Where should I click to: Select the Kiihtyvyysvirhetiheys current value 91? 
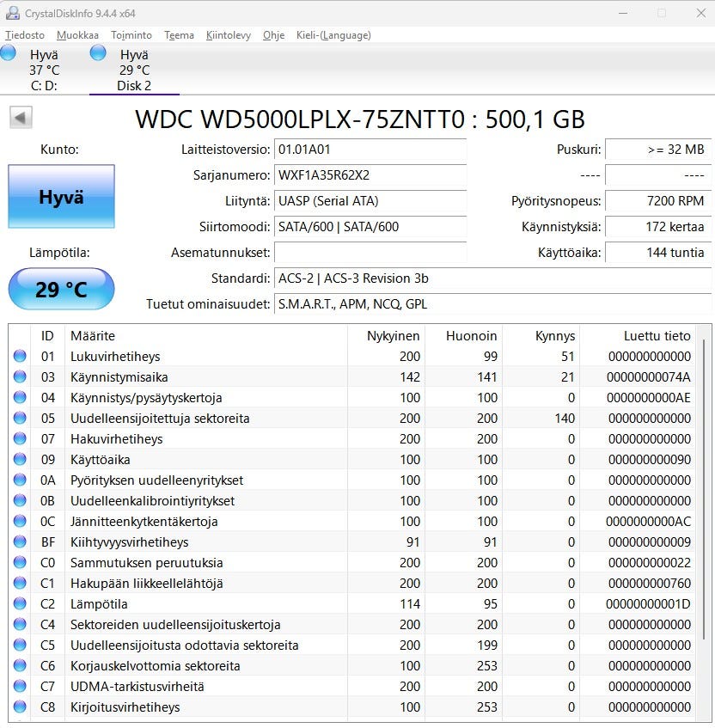pyautogui.click(x=412, y=541)
